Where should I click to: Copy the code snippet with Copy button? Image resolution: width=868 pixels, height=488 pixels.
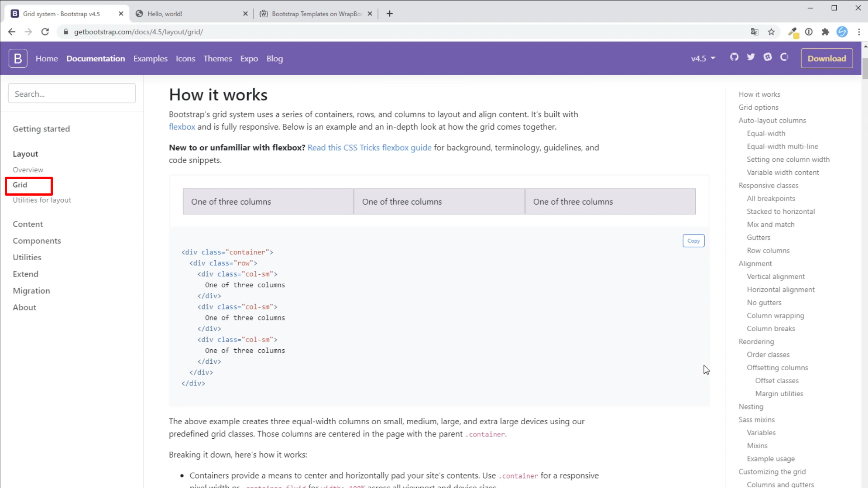click(x=693, y=241)
